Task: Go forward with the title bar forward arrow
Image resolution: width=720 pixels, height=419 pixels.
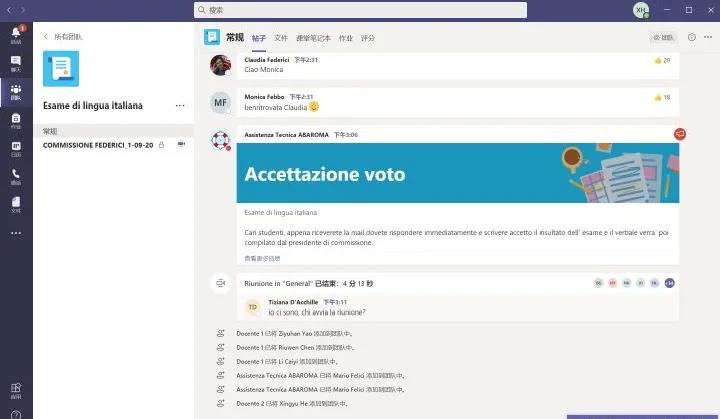Action: pos(23,10)
